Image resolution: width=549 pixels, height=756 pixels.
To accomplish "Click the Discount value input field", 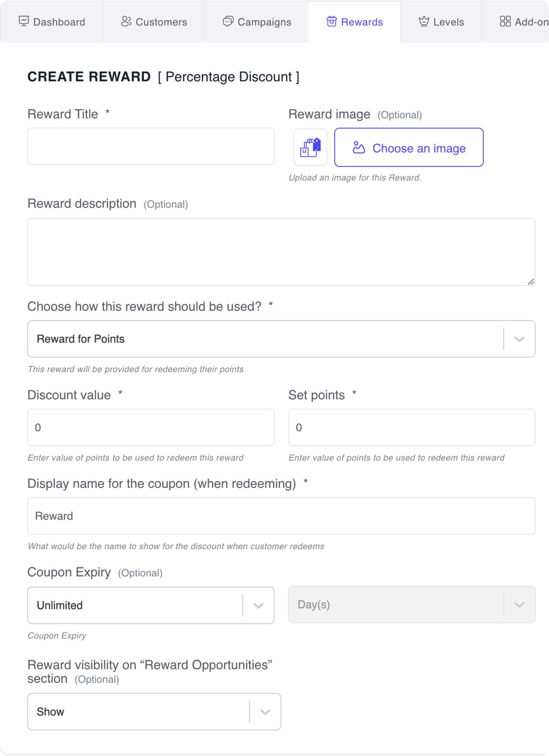I will [152, 427].
